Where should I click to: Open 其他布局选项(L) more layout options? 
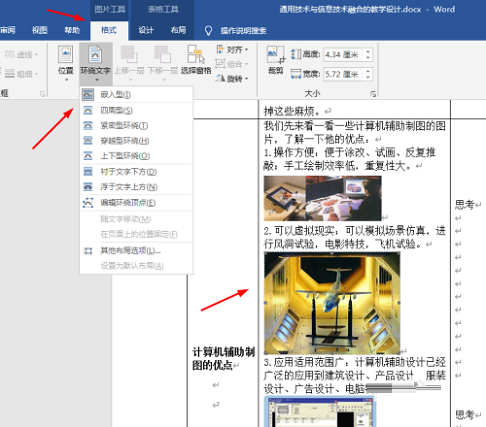click(136, 250)
